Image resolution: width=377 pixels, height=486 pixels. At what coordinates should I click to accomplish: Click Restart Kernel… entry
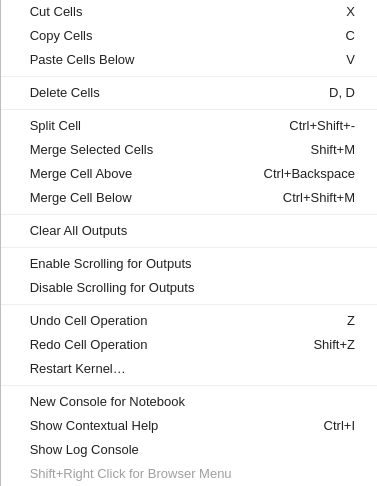(x=189, y=369)
